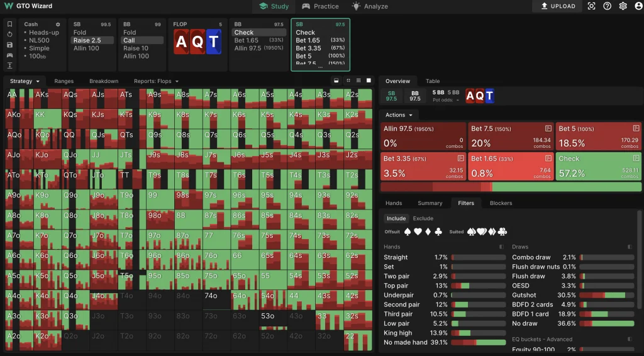Select the Bet 7.5 action box
The image size is (644, 356).
tap(511, 136)
